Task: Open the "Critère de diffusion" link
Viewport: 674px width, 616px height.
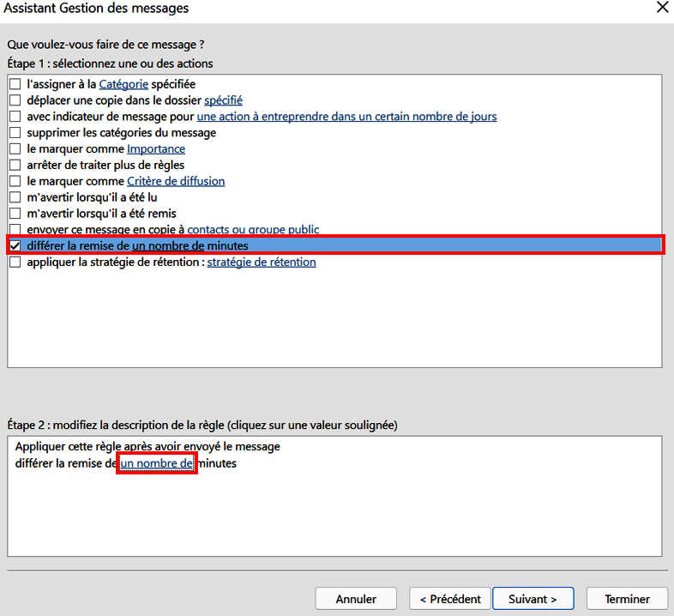Action: coord(176,181)
